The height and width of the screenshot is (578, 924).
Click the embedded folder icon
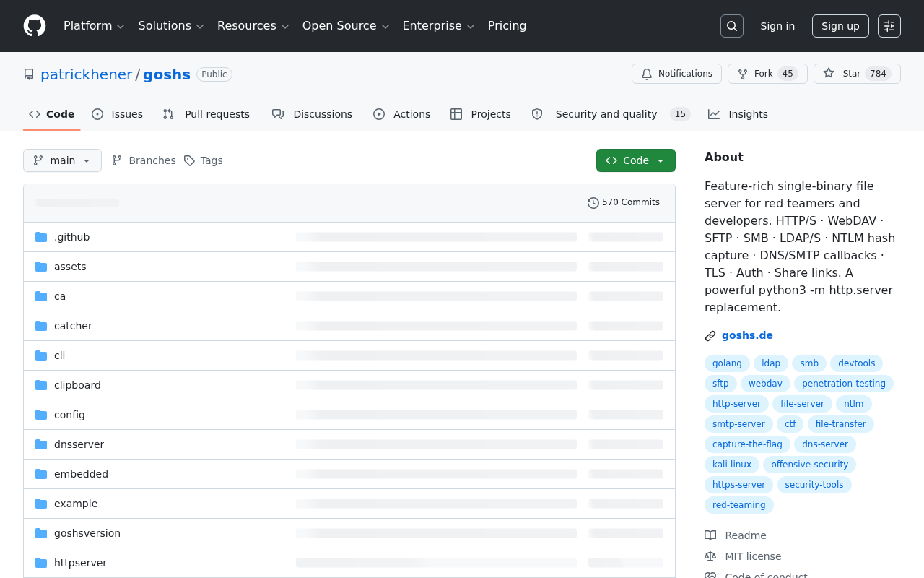[41, 474]
